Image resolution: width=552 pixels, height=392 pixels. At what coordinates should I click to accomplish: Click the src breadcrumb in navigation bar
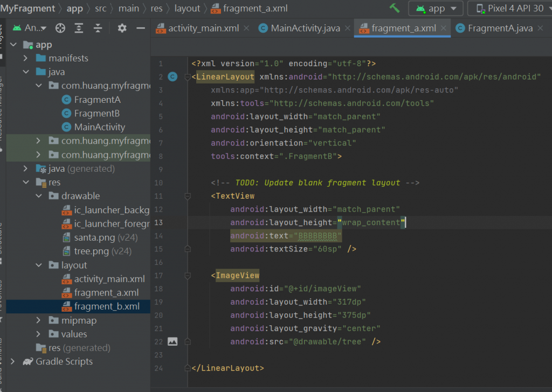100,8
